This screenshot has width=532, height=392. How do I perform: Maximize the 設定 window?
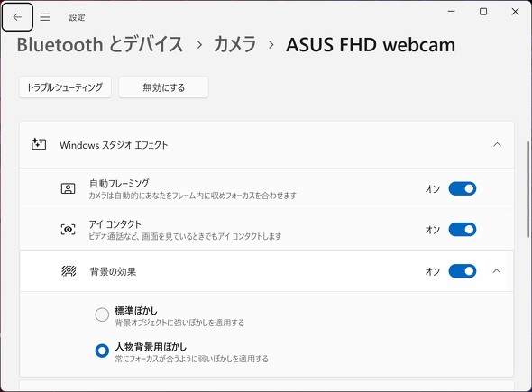(x=483, y=12)
